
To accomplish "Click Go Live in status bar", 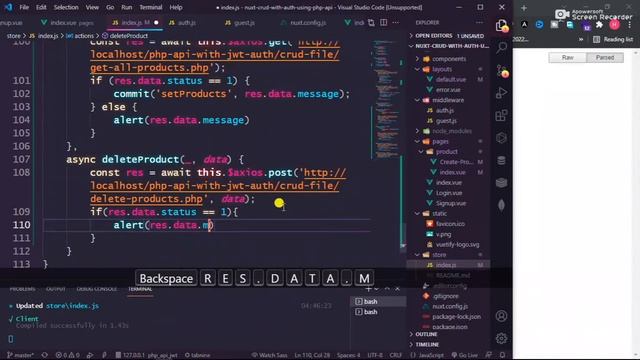I will point(464,355).
